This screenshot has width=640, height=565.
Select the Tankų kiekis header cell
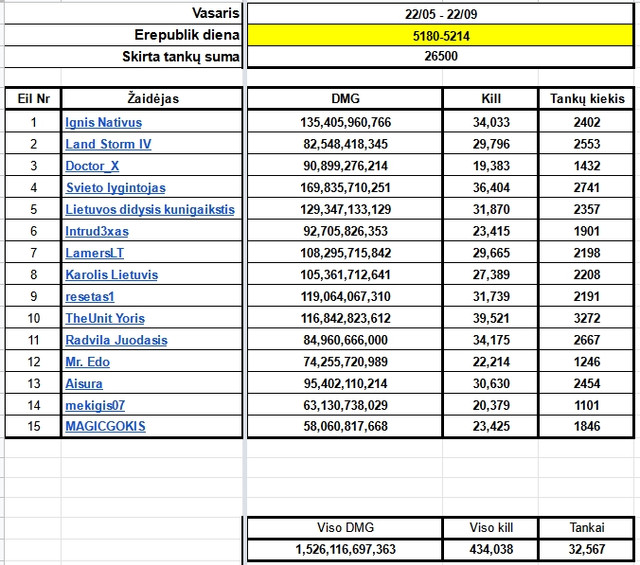coord(587,98)
